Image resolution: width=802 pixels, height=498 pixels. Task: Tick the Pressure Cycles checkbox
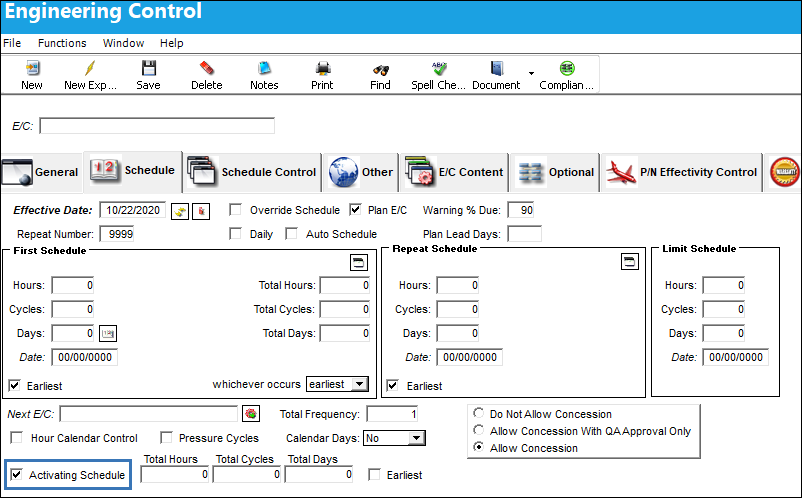166,438
